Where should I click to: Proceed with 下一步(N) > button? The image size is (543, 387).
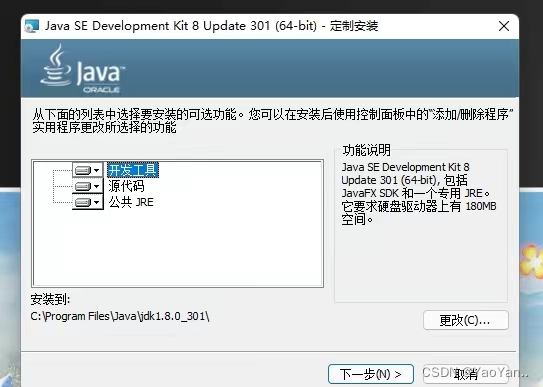tap(371, 374)
